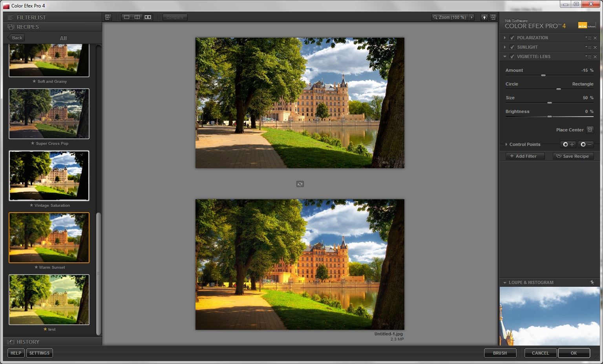The height and width of the screenshot is (364, 603).
Task: Click the Place Center icon
Action: click(590, 130)
